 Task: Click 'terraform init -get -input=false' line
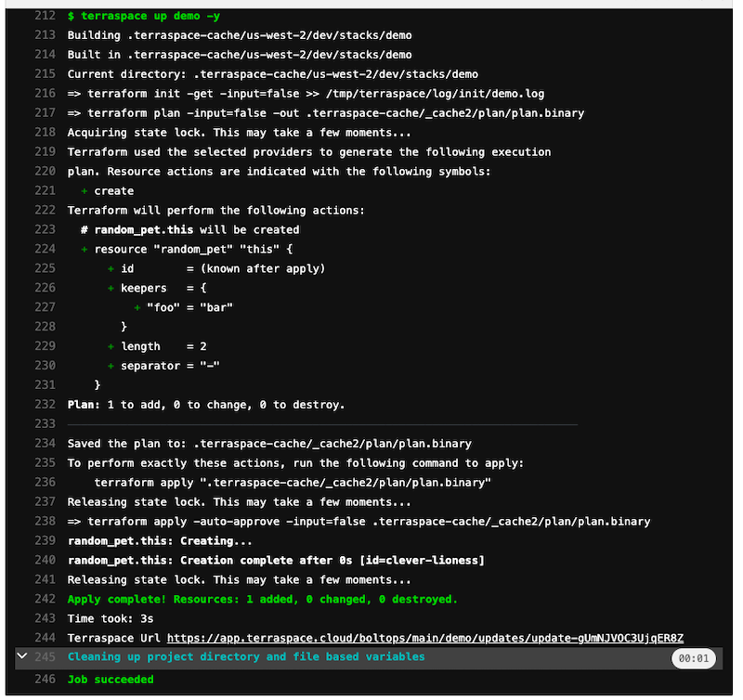(306, 94)
